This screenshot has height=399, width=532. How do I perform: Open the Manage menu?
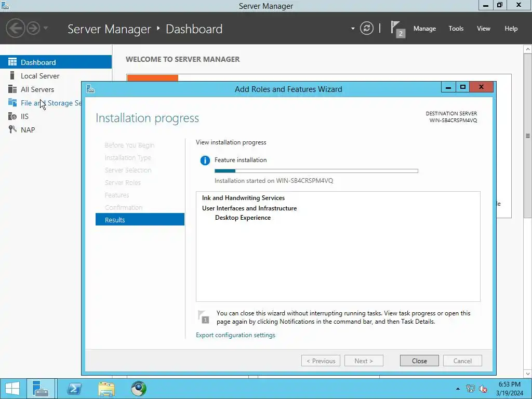424,29
